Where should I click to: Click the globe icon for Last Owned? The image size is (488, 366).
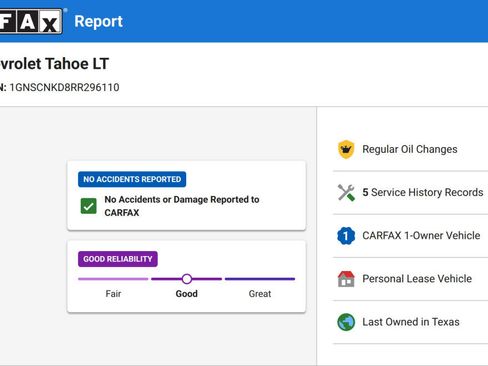346,322
